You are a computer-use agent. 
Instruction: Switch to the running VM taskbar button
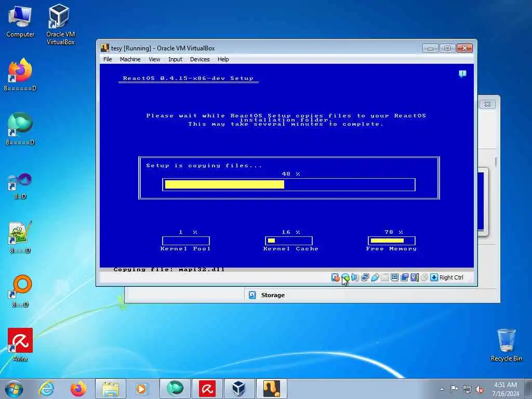tap(271, 389)
